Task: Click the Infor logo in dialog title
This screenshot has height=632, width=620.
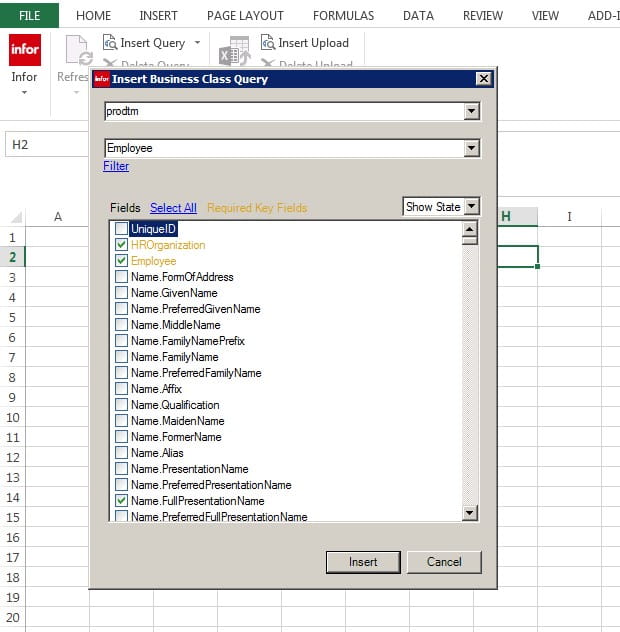Action: (102, 79)
